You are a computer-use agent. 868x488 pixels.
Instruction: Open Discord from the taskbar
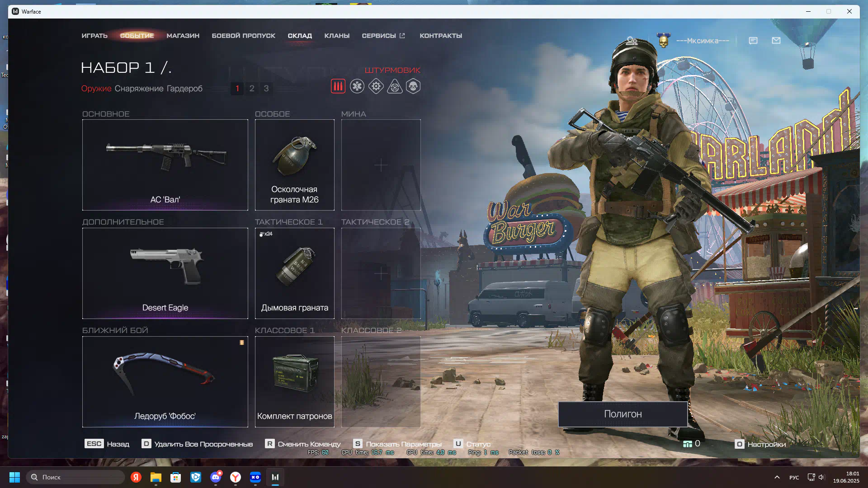point(216,477)
